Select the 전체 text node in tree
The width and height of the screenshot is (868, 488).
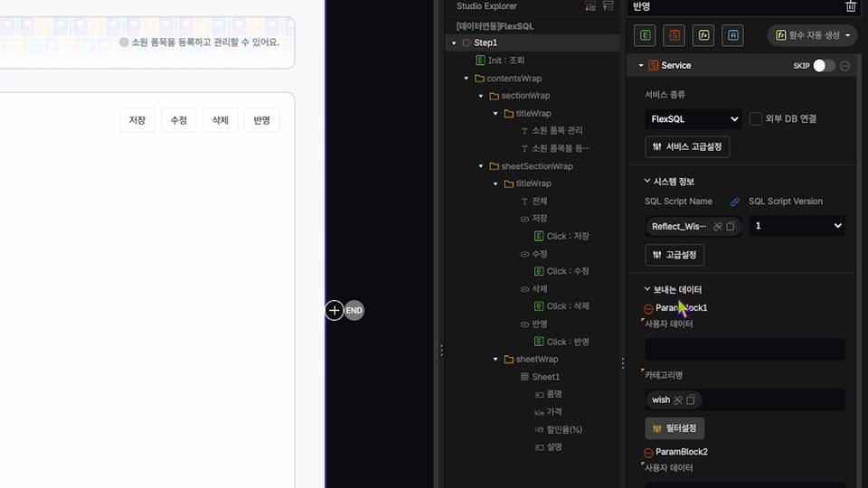(x=534, y=202)
